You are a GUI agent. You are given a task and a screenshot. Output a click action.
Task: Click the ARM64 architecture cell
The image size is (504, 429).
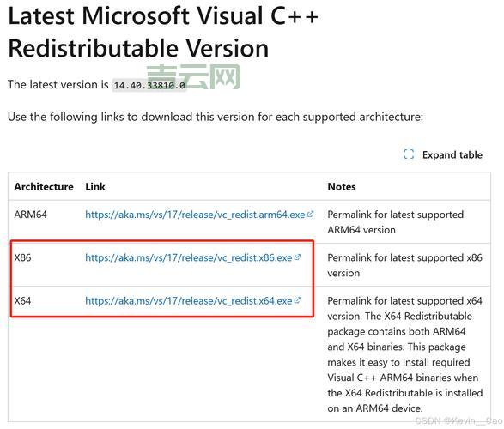coord(31,214)
